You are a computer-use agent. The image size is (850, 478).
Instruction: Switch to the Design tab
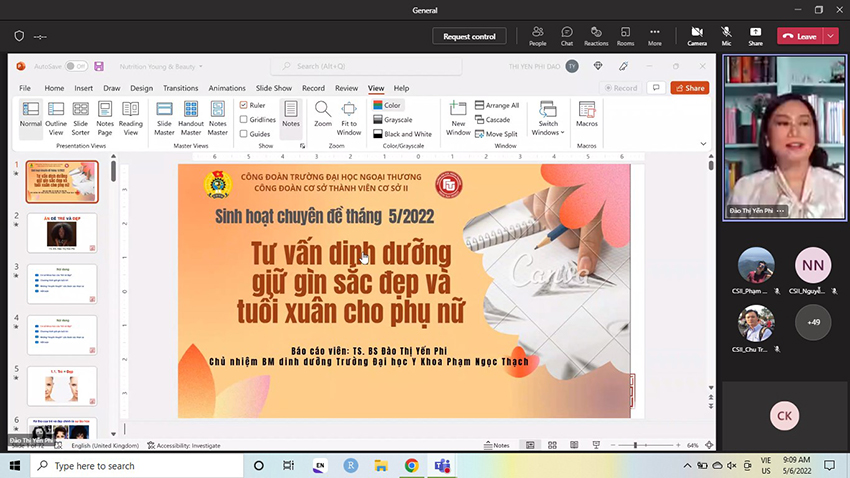coord(141,88)
